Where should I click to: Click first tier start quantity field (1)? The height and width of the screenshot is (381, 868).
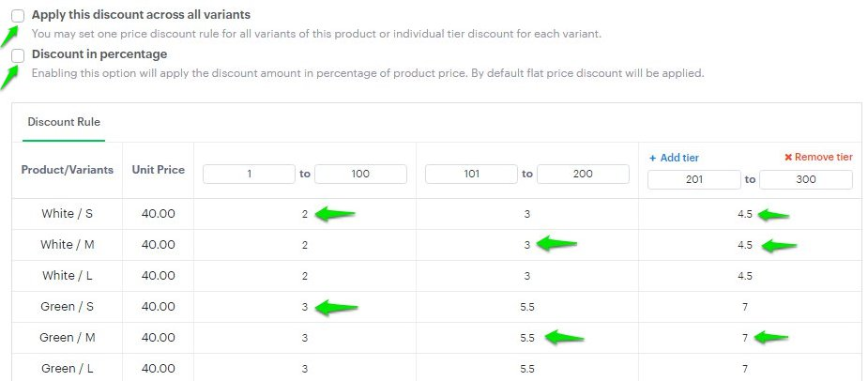pyautogui.click(x=249, y=174)
